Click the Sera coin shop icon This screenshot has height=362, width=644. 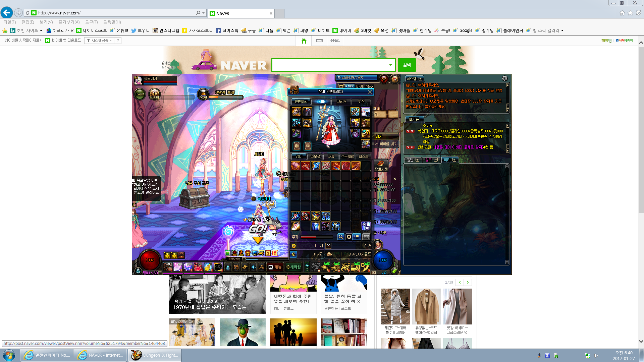[293, 254]
